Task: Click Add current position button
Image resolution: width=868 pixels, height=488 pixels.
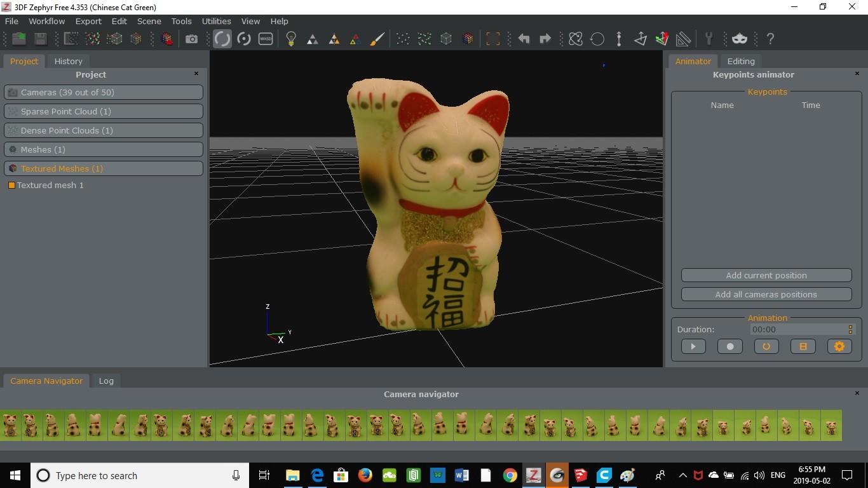Action: click(x=766, y=275)
